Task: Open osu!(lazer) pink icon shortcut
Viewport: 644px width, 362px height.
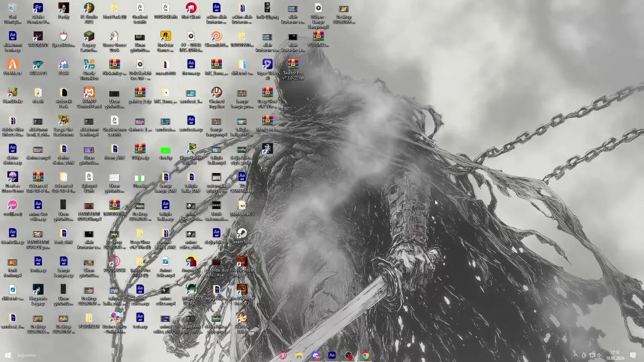Action: (13, 208)
